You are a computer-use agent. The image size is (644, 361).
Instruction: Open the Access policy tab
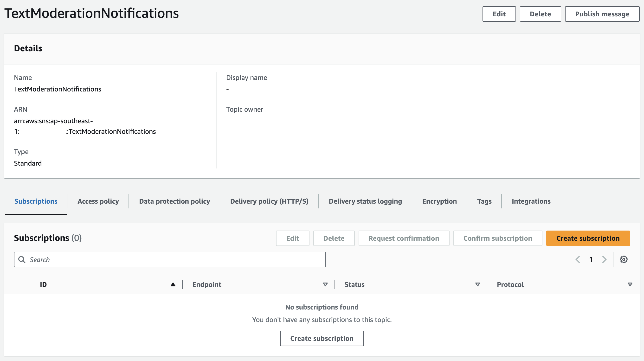(98, 201)
